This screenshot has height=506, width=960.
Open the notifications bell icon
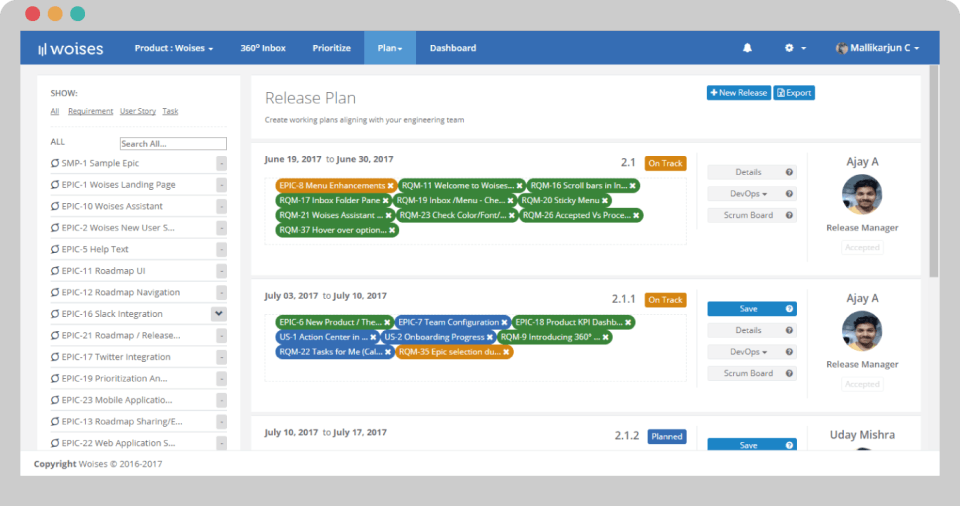[x=747, y=48]
